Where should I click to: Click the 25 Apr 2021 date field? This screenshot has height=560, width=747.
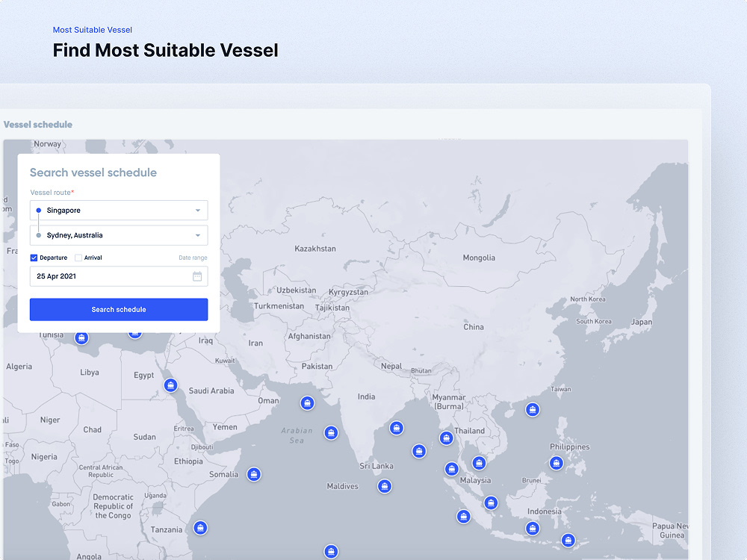tap(119, 276)
